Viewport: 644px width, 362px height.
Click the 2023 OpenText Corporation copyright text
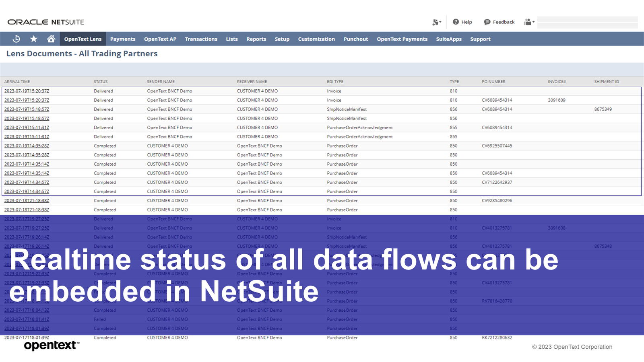coord(572,347)
